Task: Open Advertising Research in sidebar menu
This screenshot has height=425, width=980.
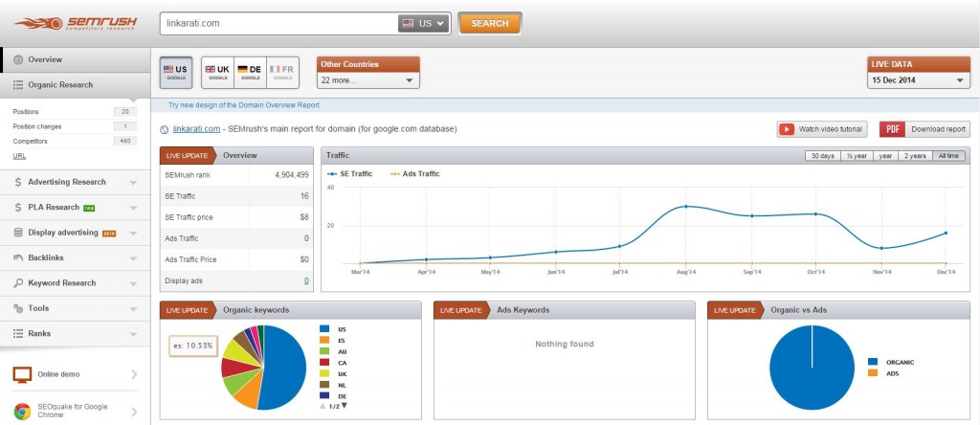Action: [67, 182]
